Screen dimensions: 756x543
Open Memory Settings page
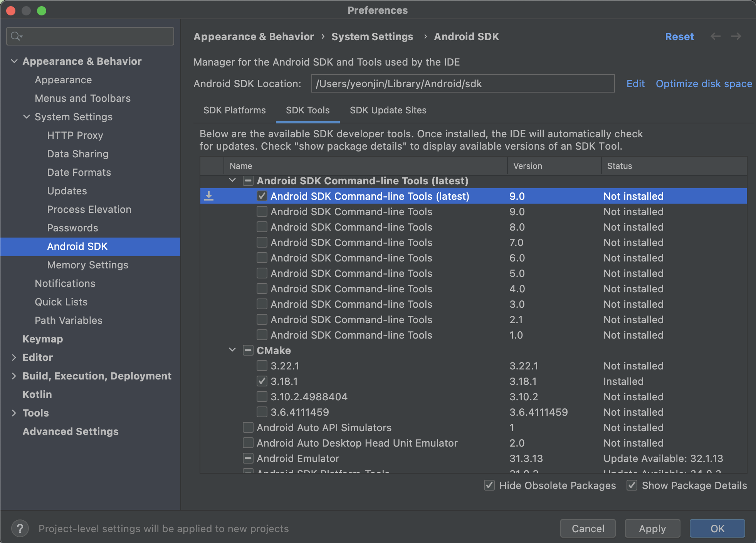(87, 265)
